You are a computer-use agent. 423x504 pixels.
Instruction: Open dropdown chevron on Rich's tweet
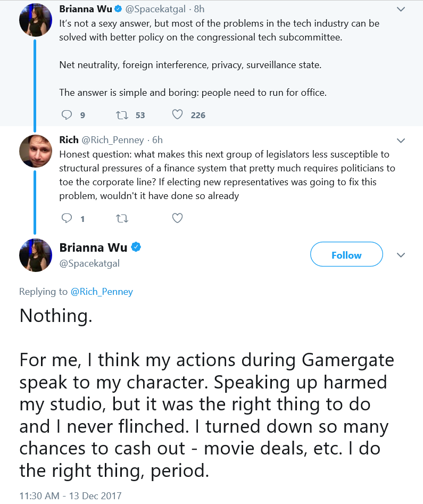pos(401,141)
